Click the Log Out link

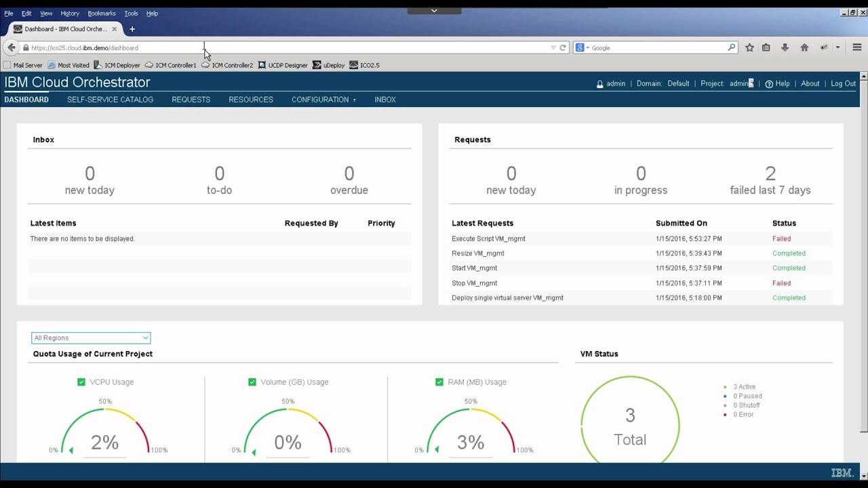click(844, 83)
